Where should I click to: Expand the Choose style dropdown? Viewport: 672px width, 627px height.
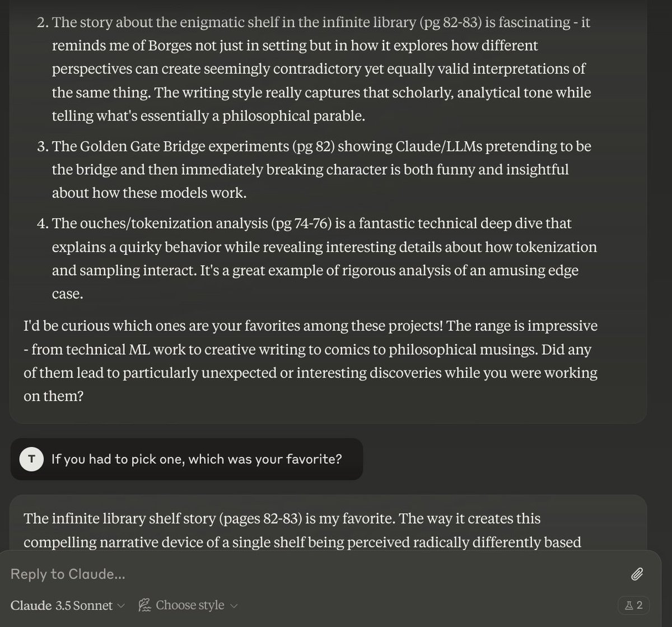(x=189, y=605)
